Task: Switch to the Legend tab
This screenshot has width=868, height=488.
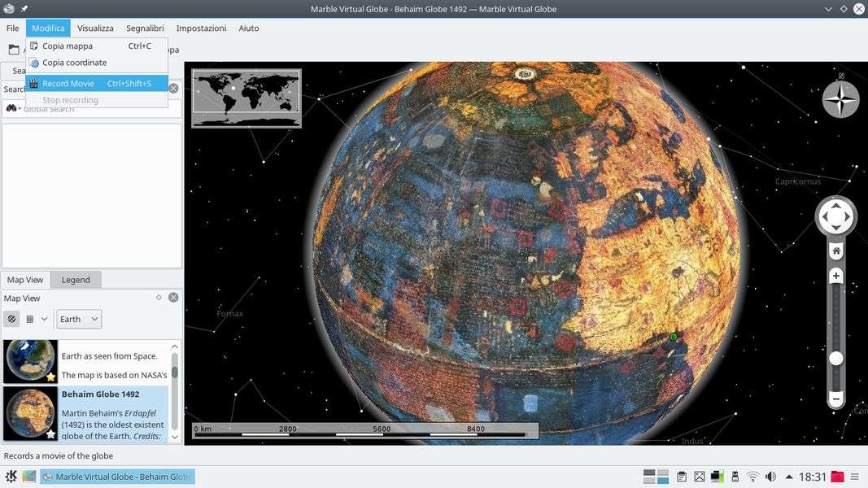Action: click(76, 280)
